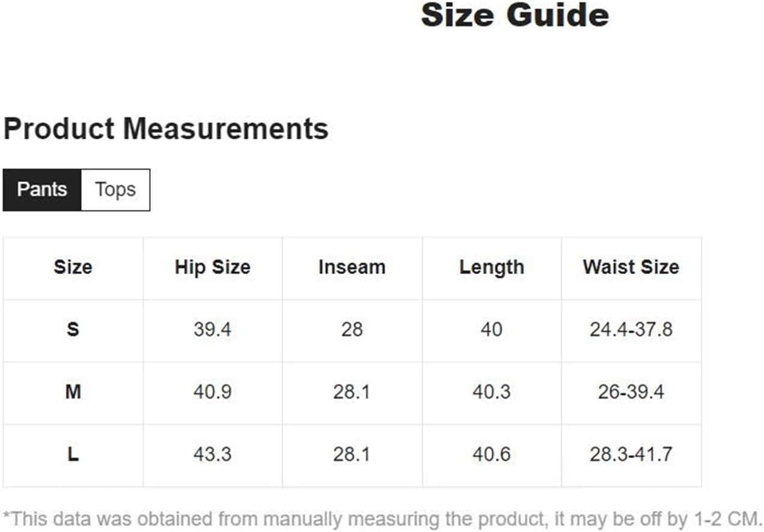Click the manual measurement disclaimer note
Viewport: 764px width, 532px height.
pyautogui.click(x=383, y=518)
